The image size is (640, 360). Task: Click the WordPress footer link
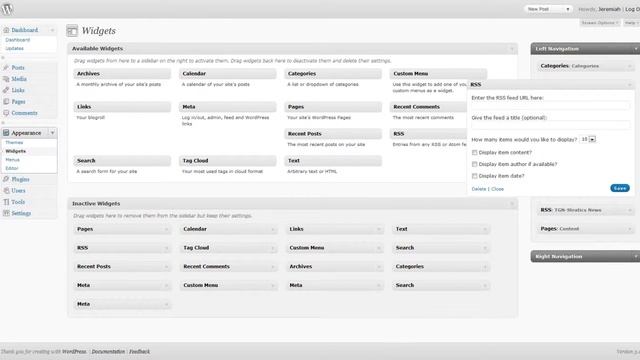tap(74, 351)
